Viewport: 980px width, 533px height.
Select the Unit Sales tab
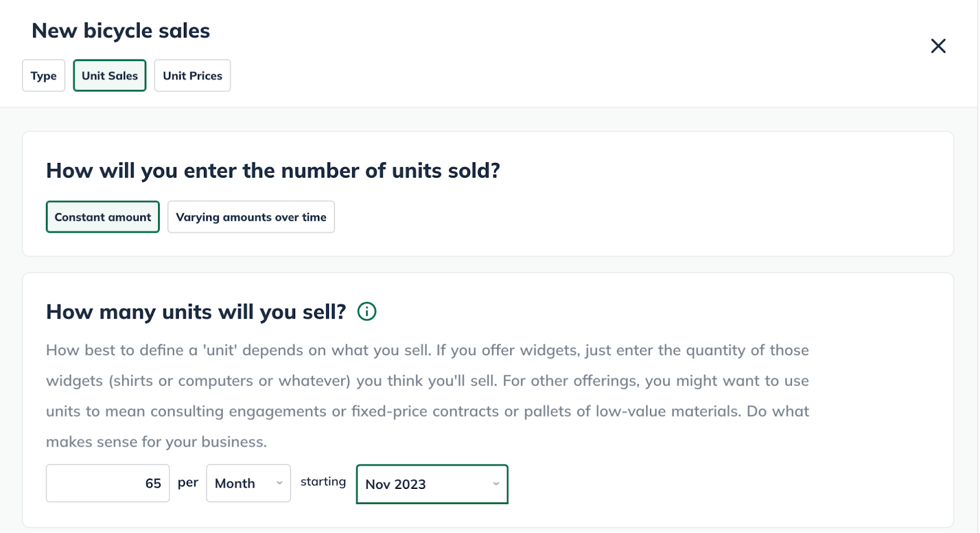pyautogui.click(x=110, y=76)
